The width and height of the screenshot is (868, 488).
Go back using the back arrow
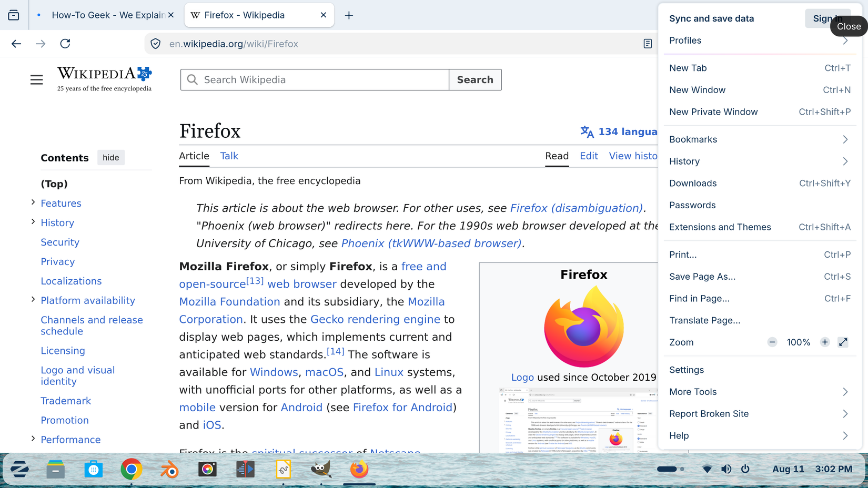(x=16, y=44)
